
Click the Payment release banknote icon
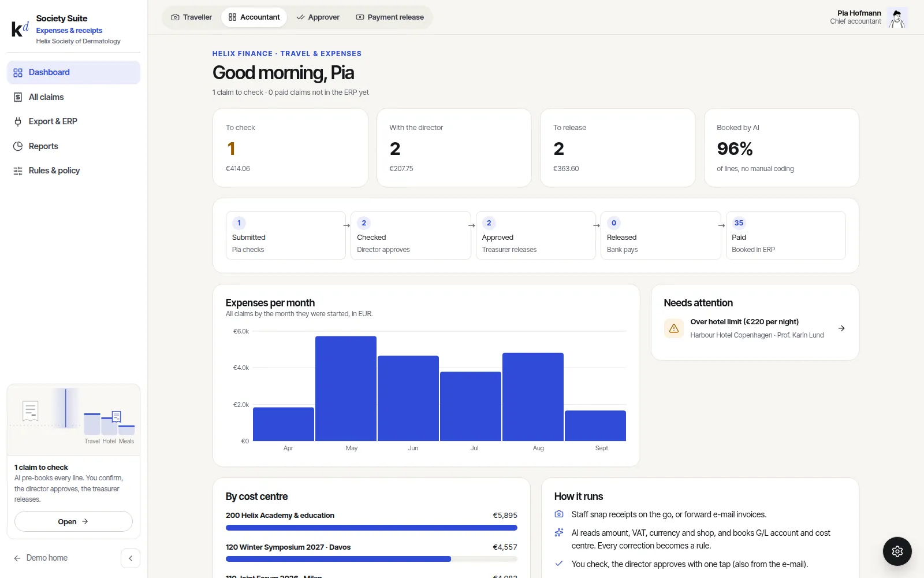coord(360,17)
